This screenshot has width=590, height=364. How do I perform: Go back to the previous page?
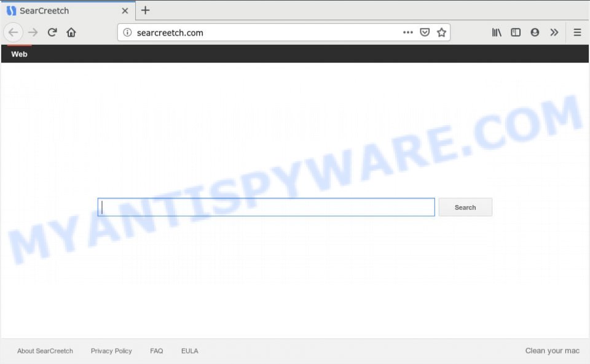(x=13, y=33)
